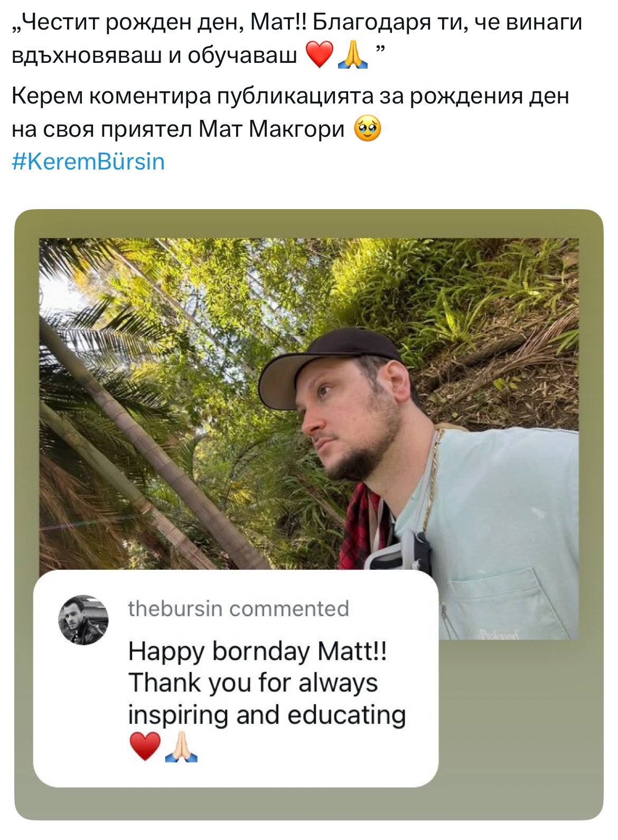Click the praying hands emoji in the tweet text
This screenshot has width=618, height=840.
353,55
